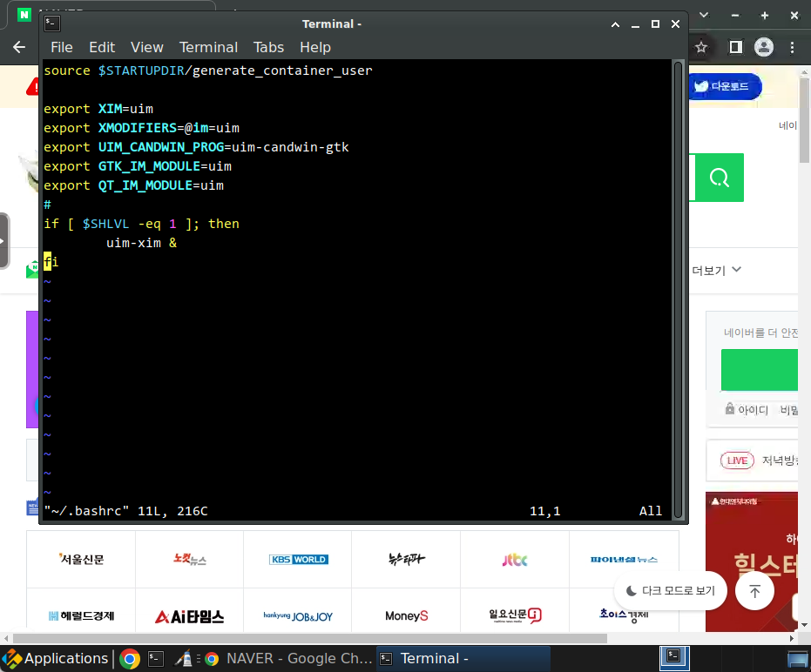
Task: Open the Tabs menu in Terminal
Action: (268, 47)
